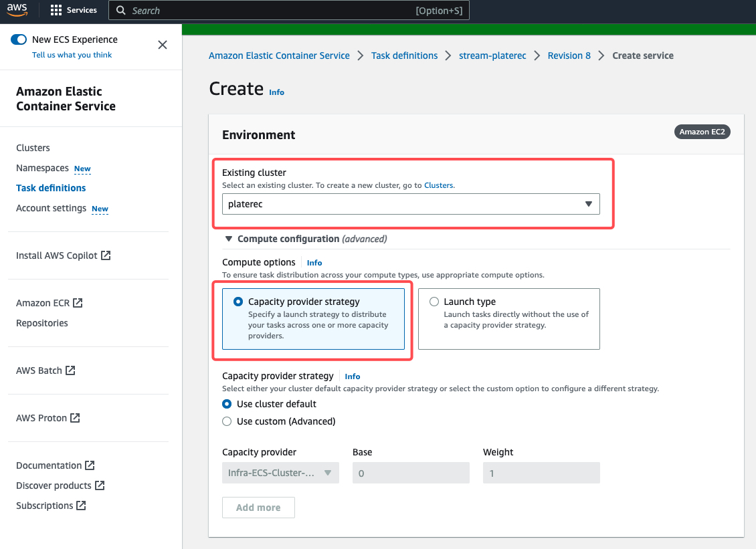The width and height of the screenshot is (756, 549).
Task: Select Capacity provider strategy option
Action: tap(238, 302)
